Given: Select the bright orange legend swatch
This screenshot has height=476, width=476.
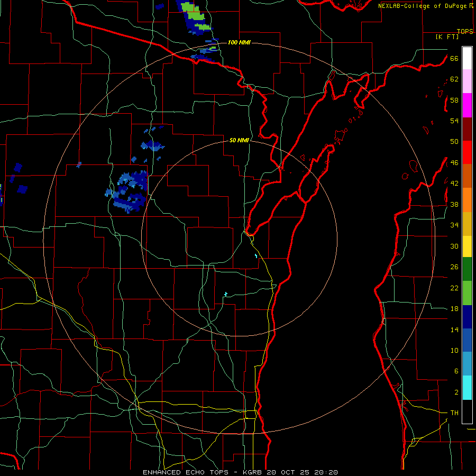Looking at the screenshot, I should pos(467,200).
